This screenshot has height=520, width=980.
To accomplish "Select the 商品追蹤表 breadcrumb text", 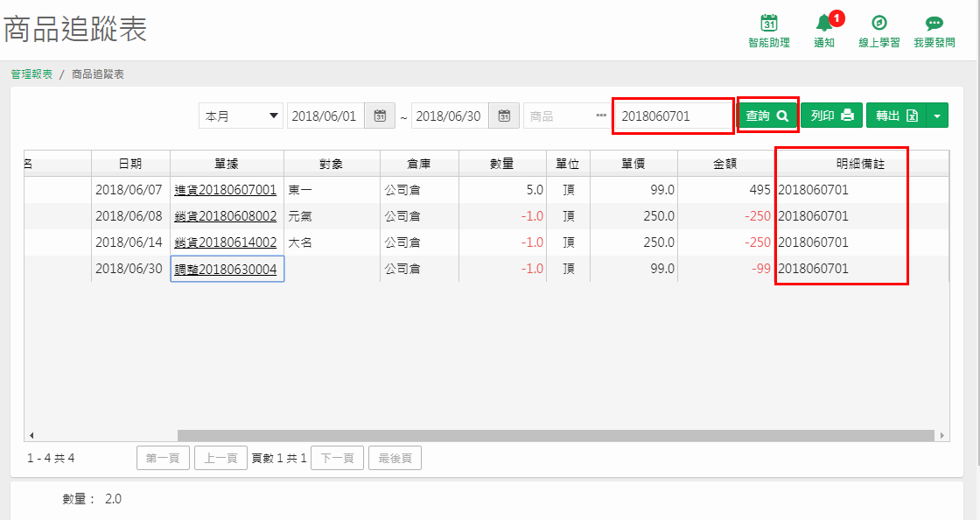I will (97, 74).
